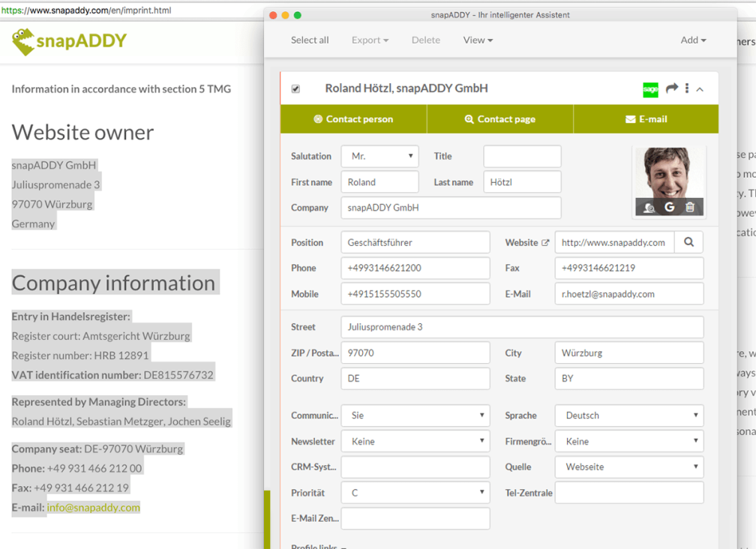Open the Export menu in toolbar
756x549 pixels.
370,40
